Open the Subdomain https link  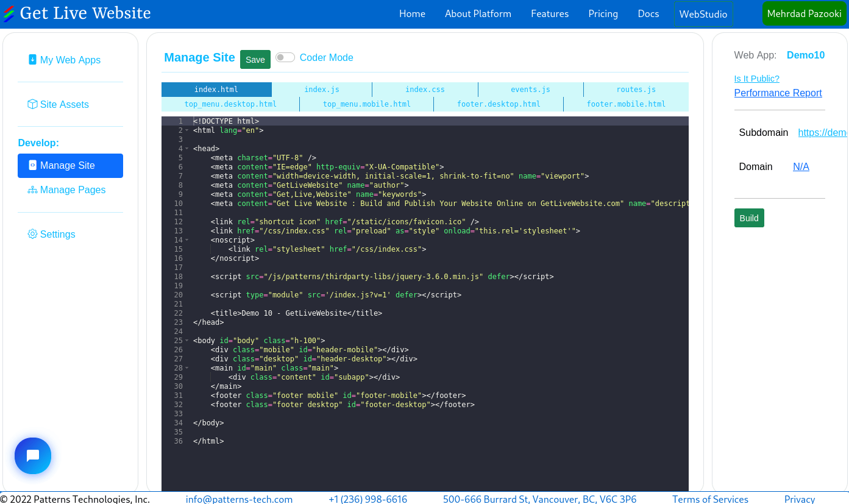click(822, 132)
